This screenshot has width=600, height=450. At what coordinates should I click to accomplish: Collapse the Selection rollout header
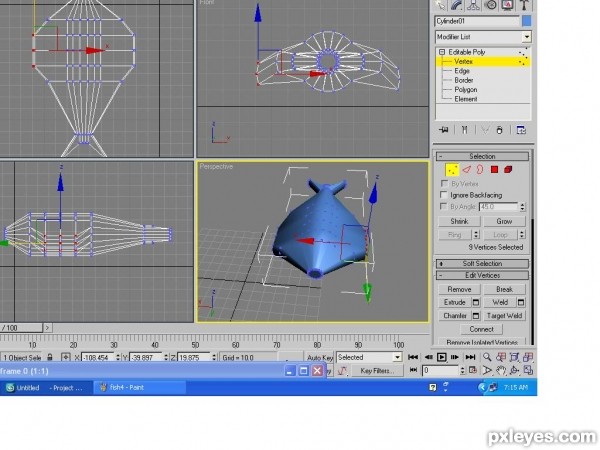[x=482, y=156]
